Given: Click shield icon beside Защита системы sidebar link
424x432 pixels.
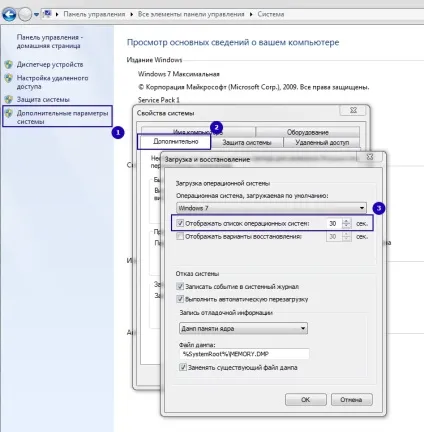Looking at the screenshot, I should pos(9,99).
